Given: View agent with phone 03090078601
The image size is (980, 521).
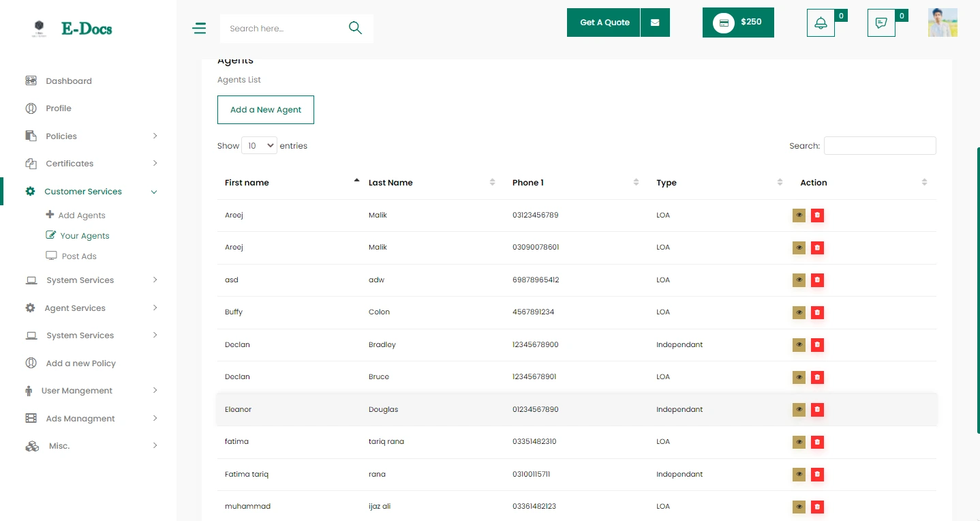Looking at the screenshot, I should (799, 248).
